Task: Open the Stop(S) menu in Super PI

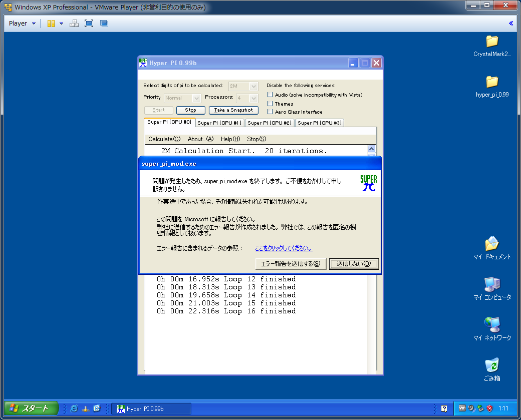Action: (x=256, y=139)
